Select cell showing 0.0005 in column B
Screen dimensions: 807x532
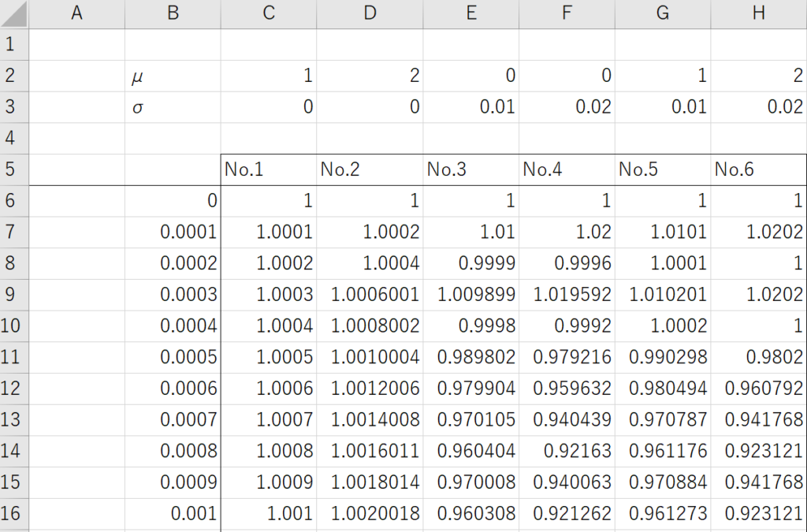173,357
